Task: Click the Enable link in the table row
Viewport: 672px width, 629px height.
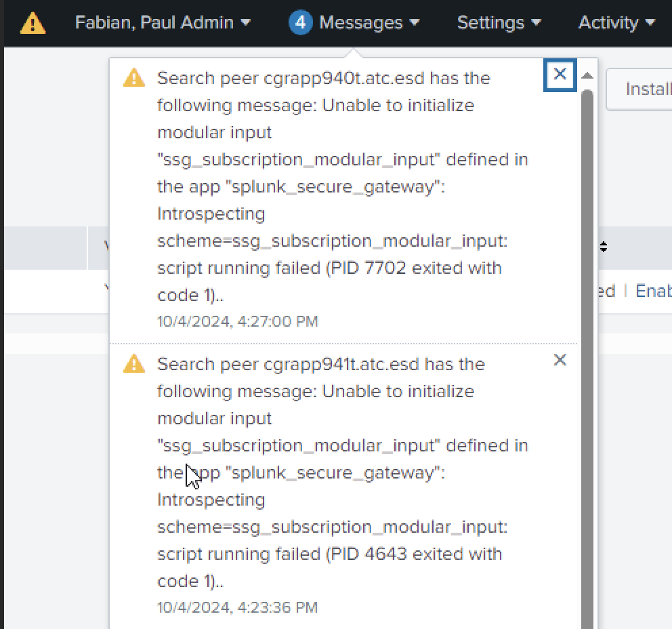Action: [x=653, y=291]
